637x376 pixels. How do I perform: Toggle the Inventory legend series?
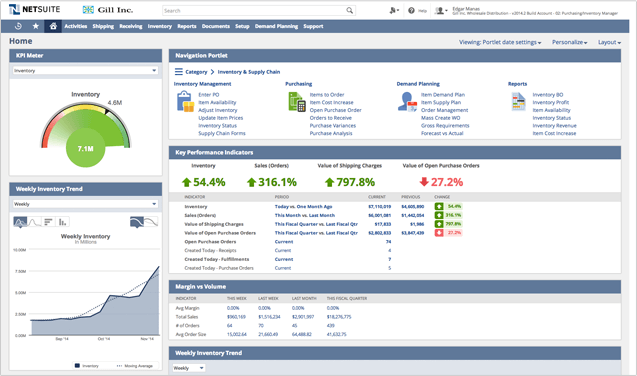[x=87, y=366]
